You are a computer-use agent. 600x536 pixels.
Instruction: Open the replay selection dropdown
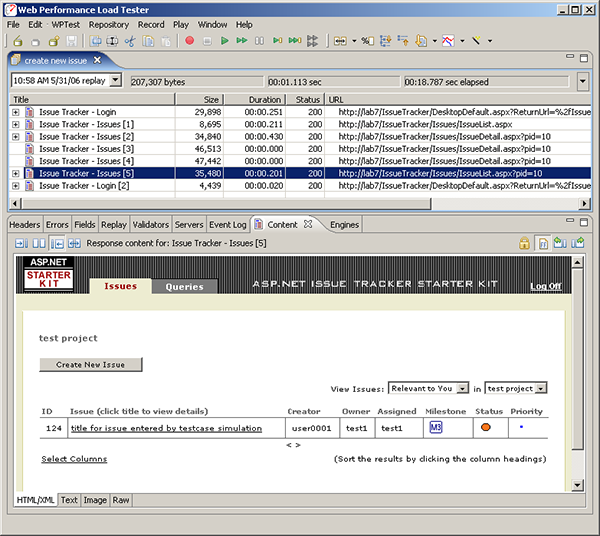pyautogui.click(x=115, y=80)
